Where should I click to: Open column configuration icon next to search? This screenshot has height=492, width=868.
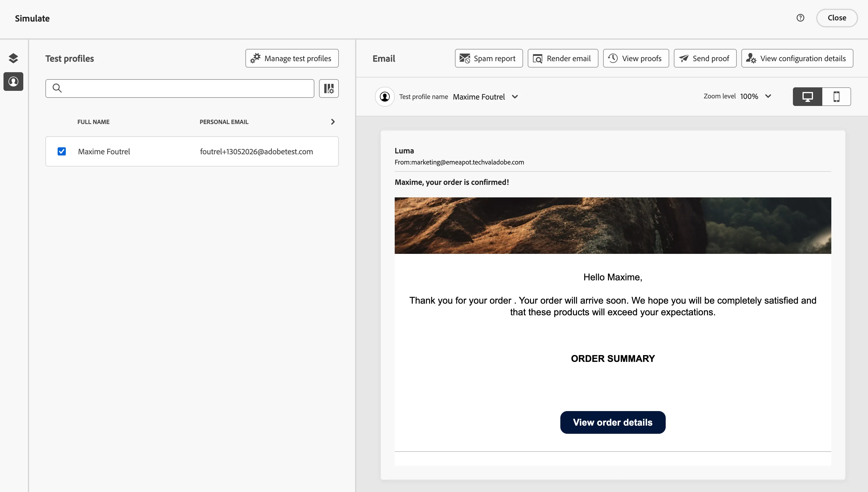click(329, 89)
